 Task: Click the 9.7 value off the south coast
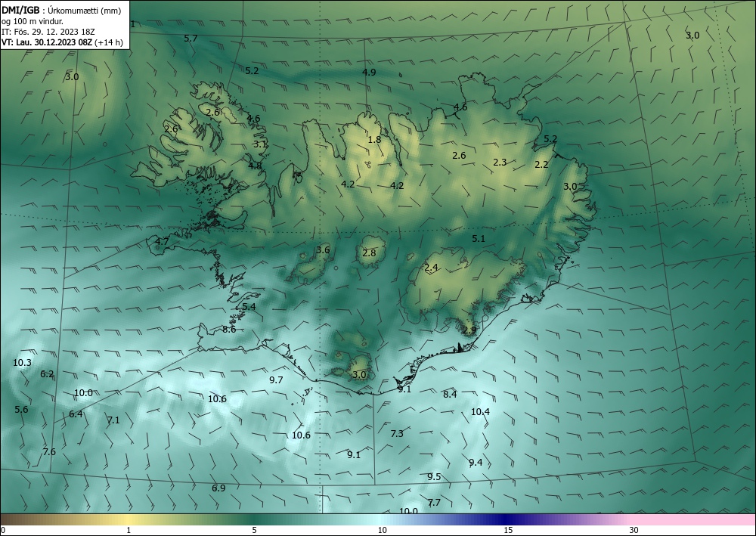(x=276, y=380)
